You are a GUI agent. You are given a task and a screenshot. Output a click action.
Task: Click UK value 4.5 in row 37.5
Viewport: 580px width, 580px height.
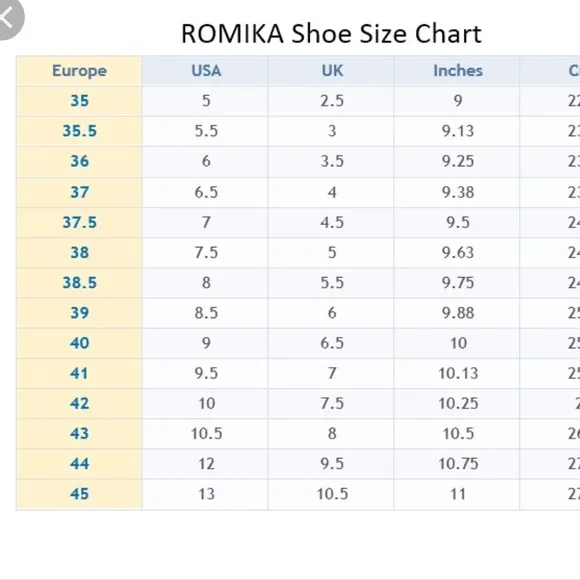pos(332,222)
